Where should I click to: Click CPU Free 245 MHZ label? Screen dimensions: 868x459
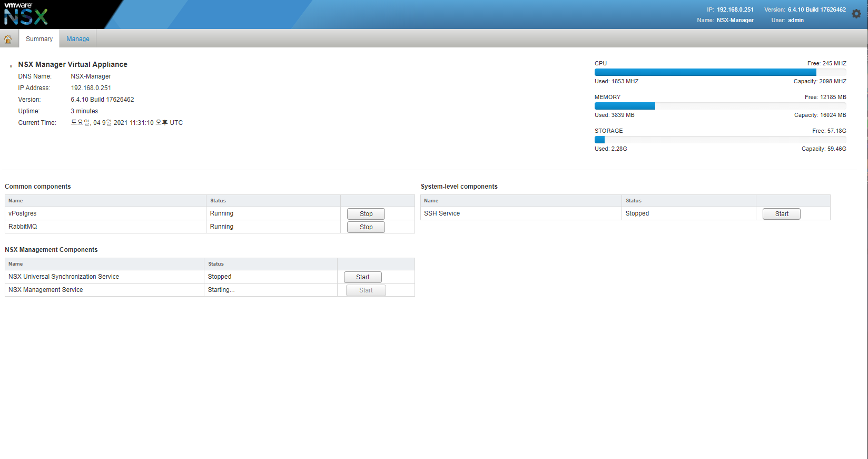(827, 63)
